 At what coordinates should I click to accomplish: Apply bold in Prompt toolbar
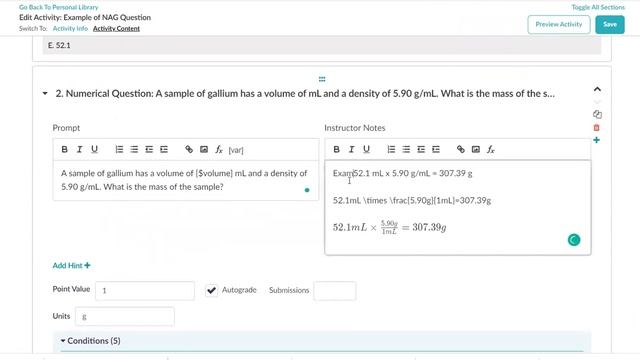[x=64, y=149]
